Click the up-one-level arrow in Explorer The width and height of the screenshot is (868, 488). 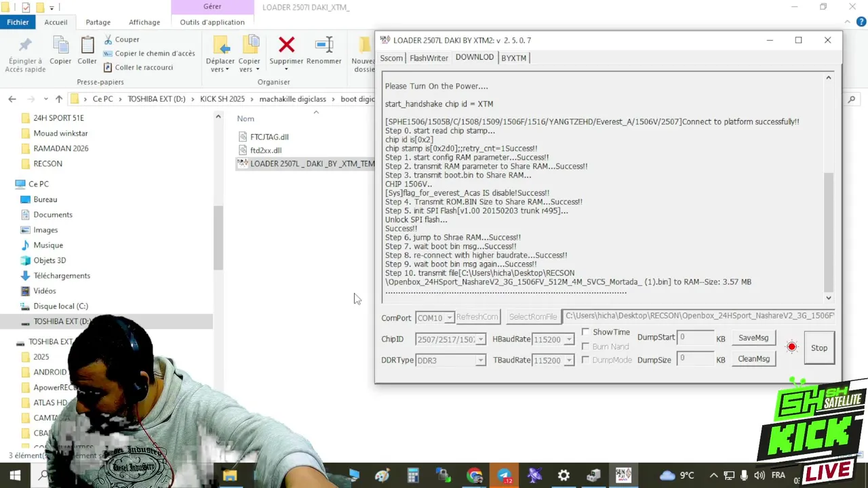click(x=59, y=99)
